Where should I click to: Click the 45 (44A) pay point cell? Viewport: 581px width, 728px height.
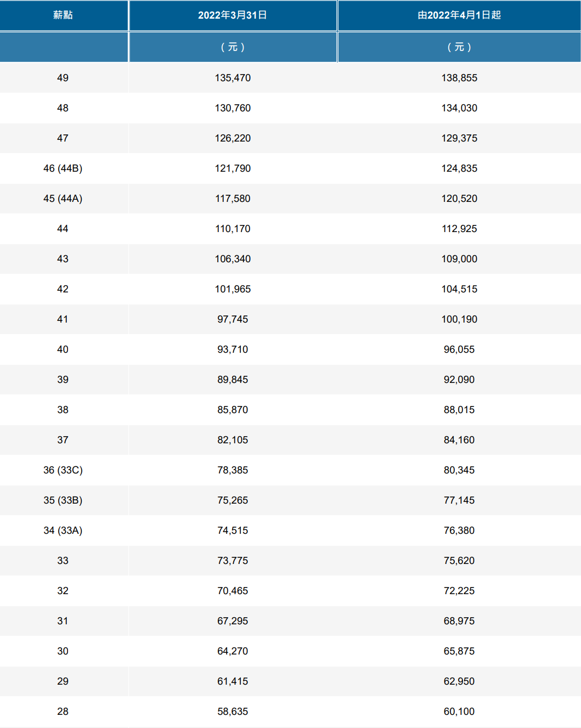coord(63,199)
